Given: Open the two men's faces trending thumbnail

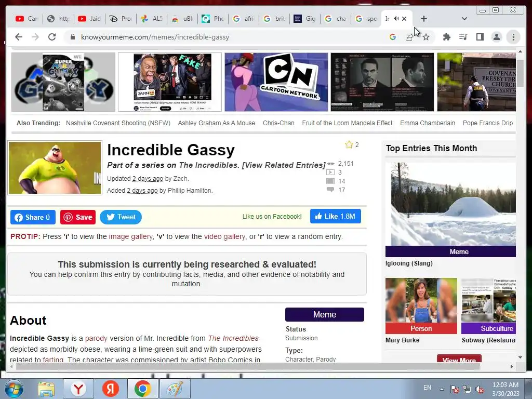Looking at the screenshot, I should 382,82.
